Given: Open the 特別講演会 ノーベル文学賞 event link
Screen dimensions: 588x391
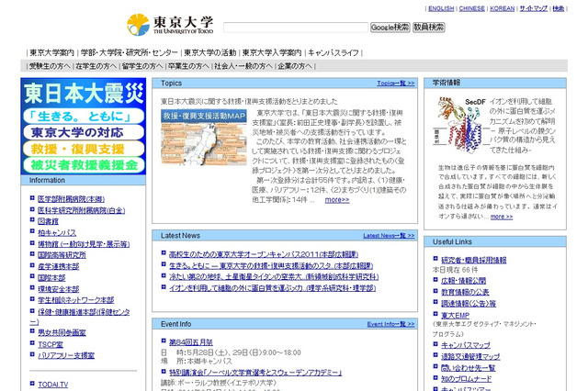Looking at the screenshot, I should [x=255, y=373].
